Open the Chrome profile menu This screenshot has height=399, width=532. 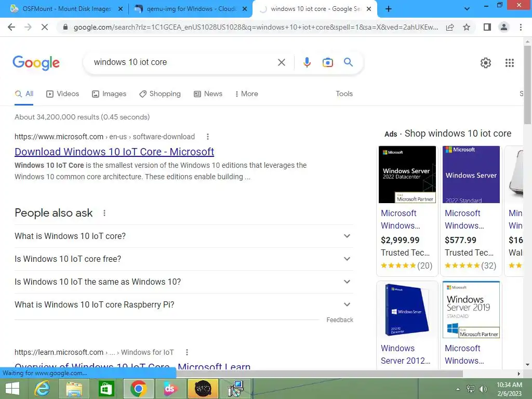tap(504, 27)
